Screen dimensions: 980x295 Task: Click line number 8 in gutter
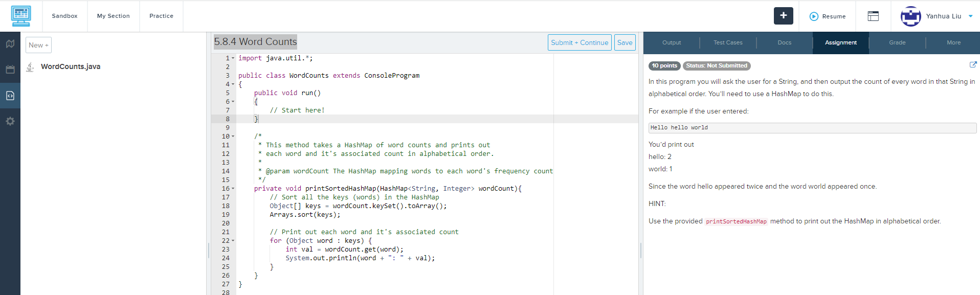click(x=228, y=119)
